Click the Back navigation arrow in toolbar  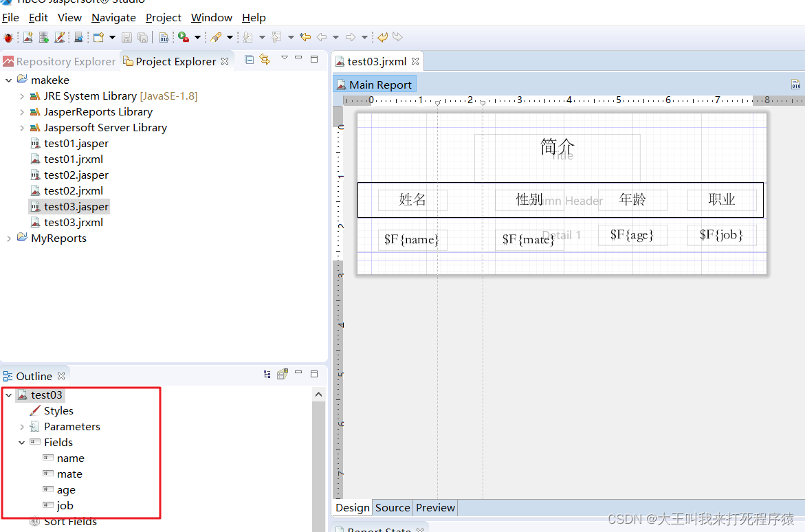click(x=322, y=37)
